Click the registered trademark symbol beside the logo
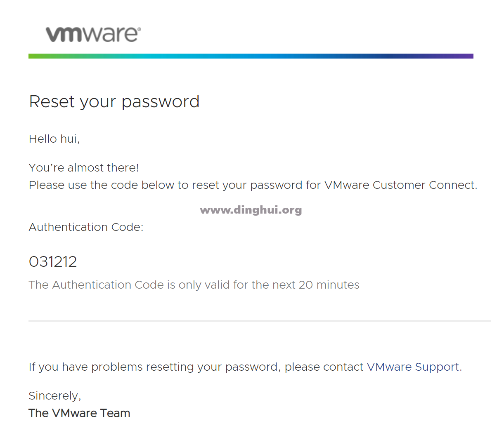The width and height of the screenshot is (504, 421). [x=139, y=29]
